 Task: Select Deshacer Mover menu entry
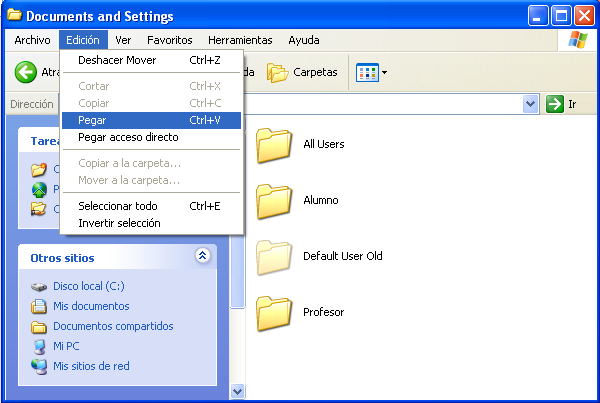pyautogui.click(x=116, y=60)
